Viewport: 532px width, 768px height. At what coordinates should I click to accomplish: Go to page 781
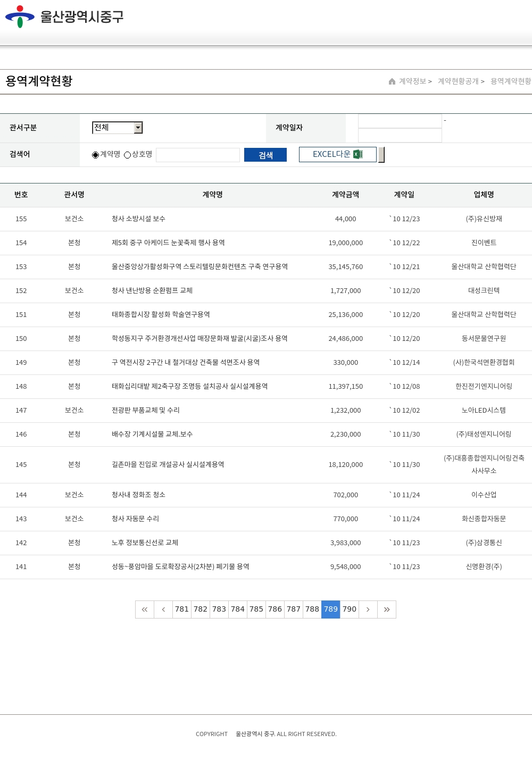click(x=182, y=610)
